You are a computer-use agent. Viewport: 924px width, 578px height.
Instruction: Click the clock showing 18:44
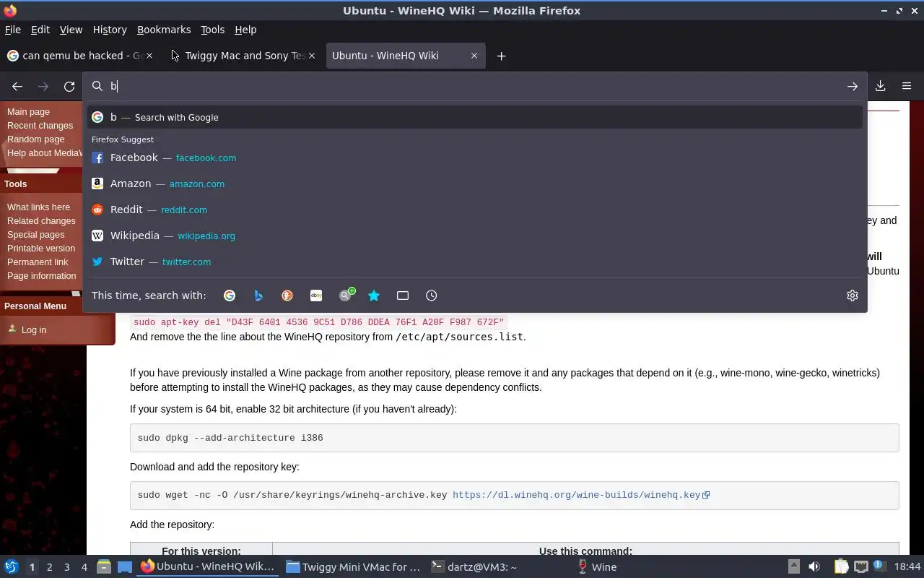(907, 567)
